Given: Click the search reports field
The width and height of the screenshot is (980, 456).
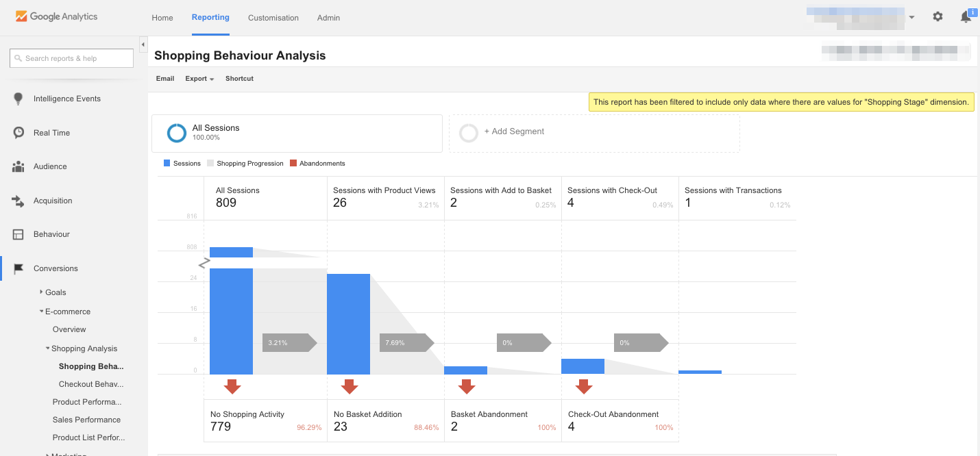Looking at the screenshot, I should click(71, 58).
